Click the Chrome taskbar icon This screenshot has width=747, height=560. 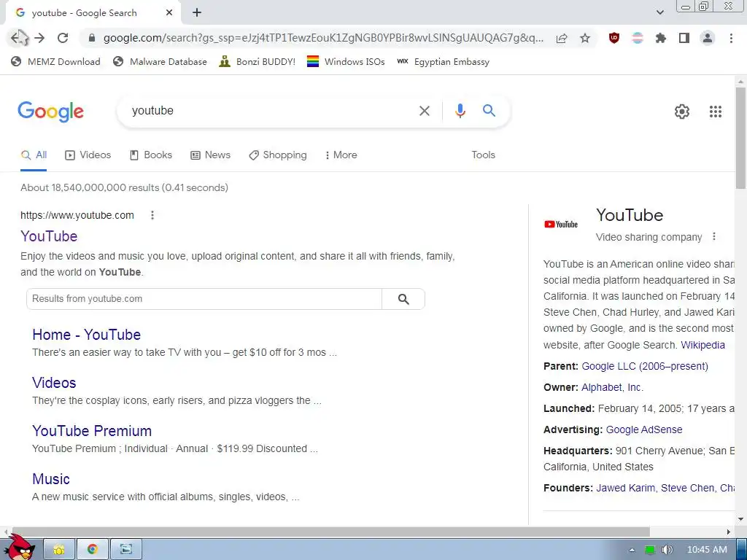pos(93,550)
